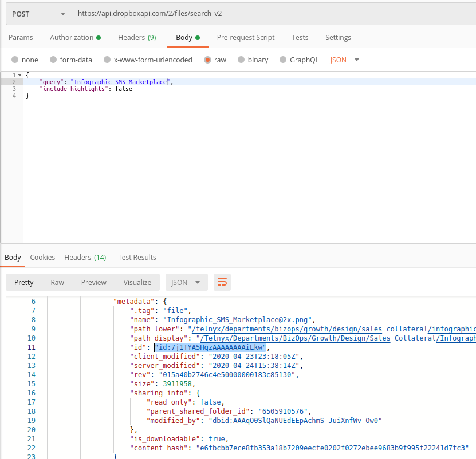Click the Visualize response view button
The image size is (476, 459).
point(137,282)
